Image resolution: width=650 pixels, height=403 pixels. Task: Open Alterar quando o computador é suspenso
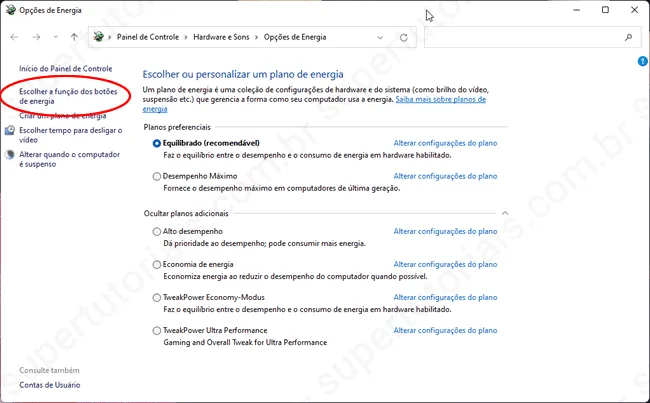tap(69, 159)
